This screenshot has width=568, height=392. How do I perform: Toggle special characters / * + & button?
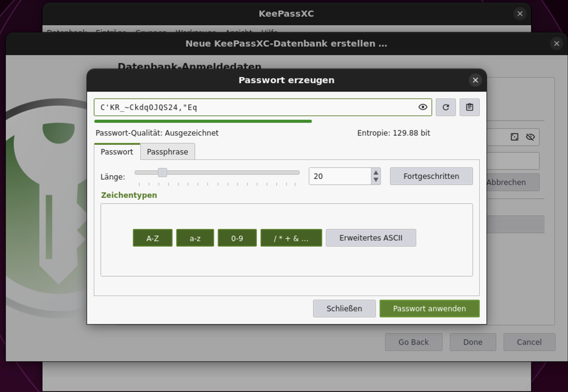click(x=291, y=238)
